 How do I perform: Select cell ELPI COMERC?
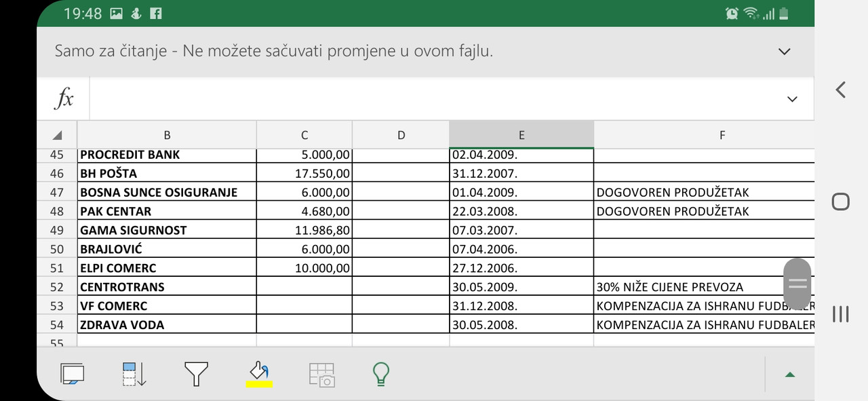167,268
